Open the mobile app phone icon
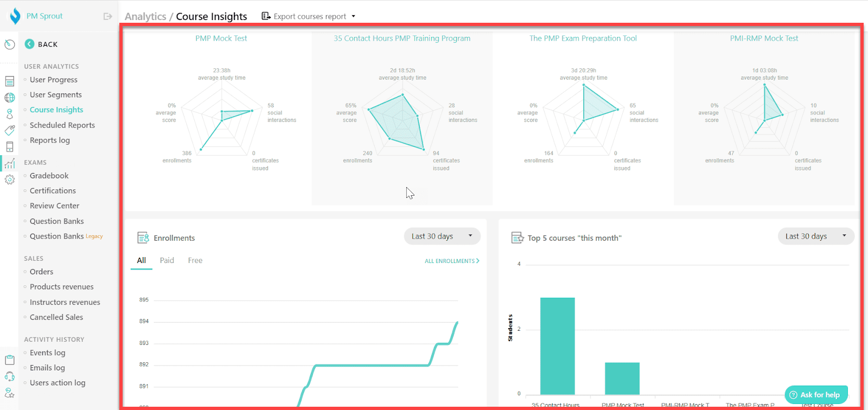 10,146
